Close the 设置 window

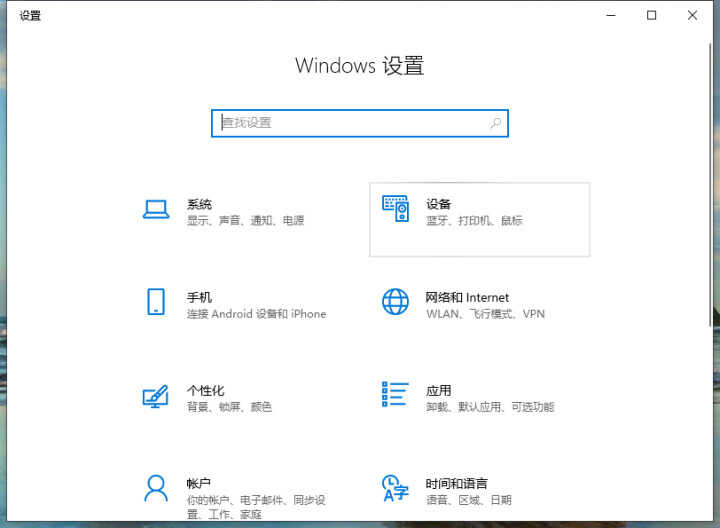(x=692, y=15)
